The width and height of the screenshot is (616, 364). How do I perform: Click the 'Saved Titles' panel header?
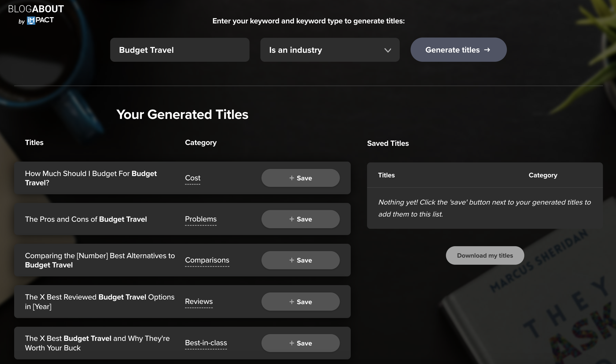[x=387, y=143]
